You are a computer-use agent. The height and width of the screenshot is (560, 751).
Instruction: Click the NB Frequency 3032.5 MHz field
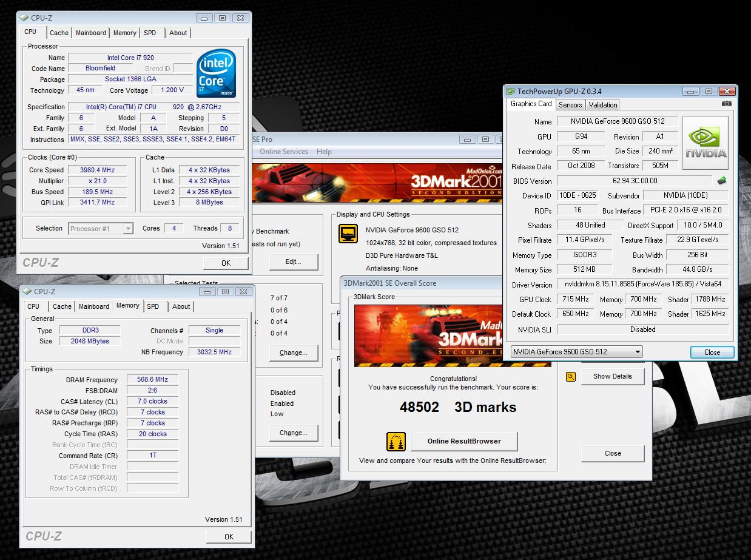tap(214, 352)
